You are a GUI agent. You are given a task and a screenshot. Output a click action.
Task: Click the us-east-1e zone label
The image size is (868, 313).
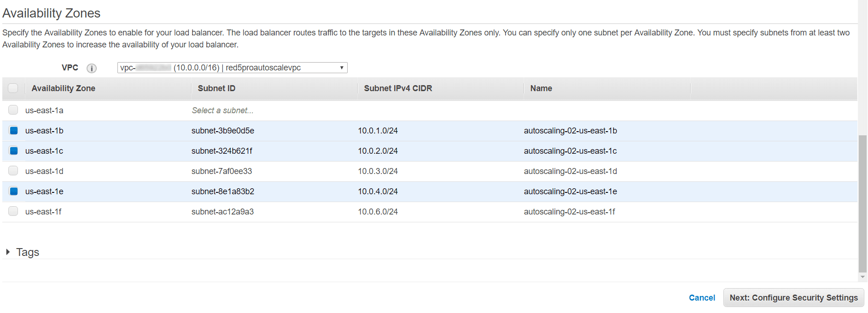pyautogui.click(x=44, y=191)
